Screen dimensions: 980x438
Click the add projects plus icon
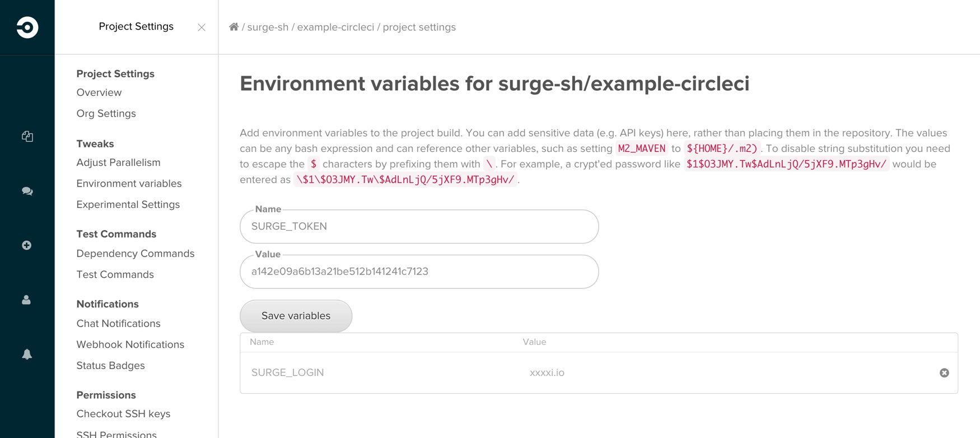(26, 245)
